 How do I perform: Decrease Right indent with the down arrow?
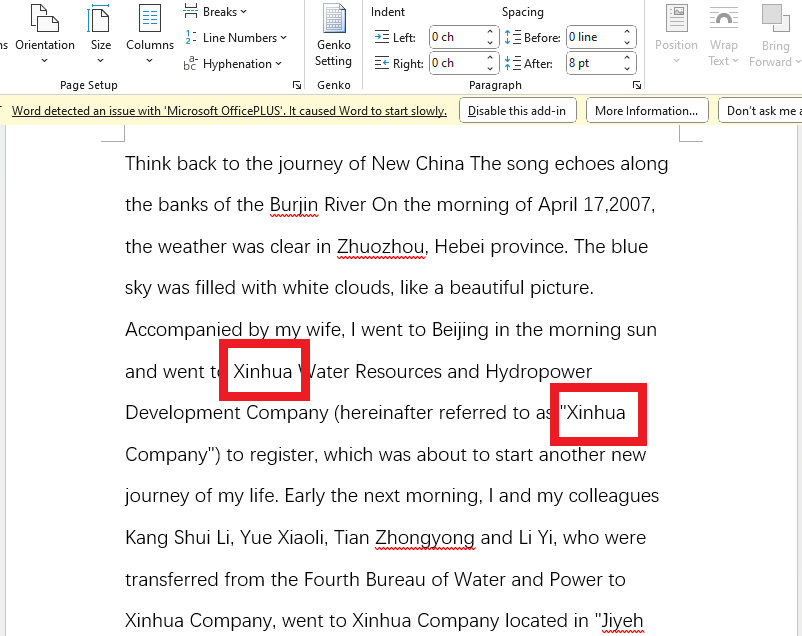490,69
